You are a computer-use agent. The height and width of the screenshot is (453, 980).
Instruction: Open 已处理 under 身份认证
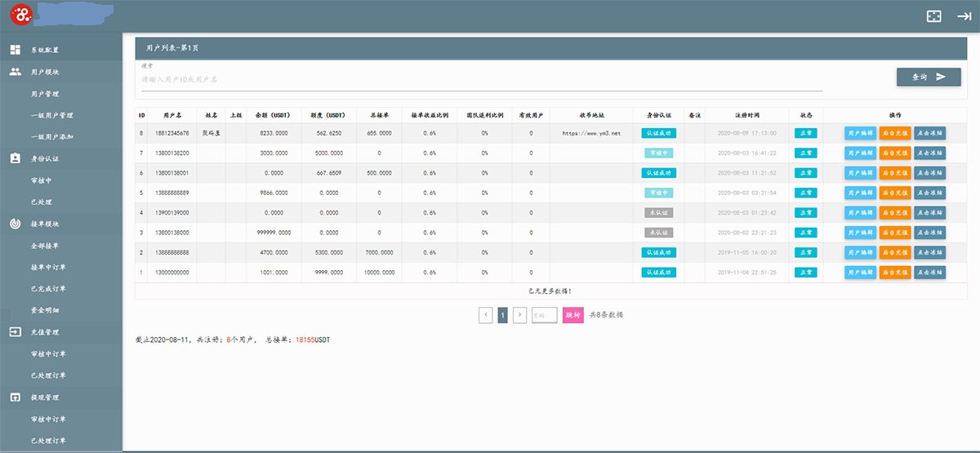point(42,202)
